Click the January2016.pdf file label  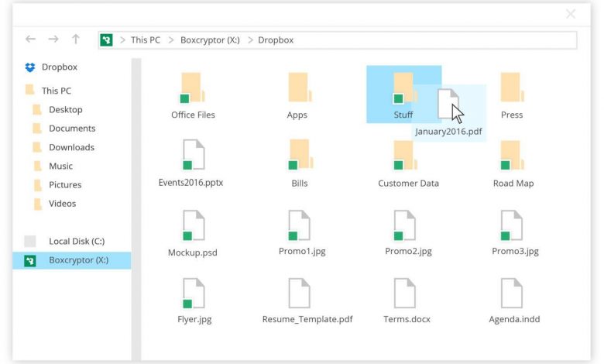448,132
